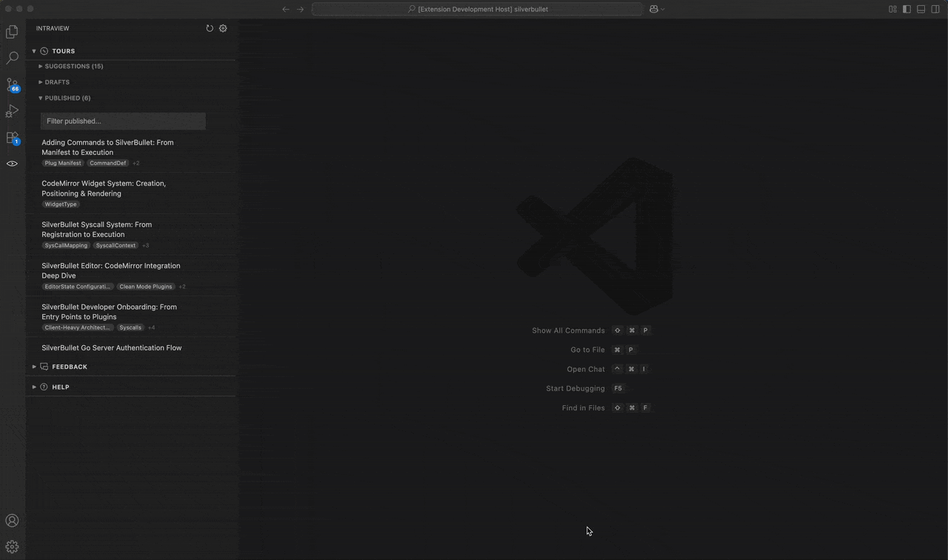Click the Customize Layout icon

(x=892, y=9)
